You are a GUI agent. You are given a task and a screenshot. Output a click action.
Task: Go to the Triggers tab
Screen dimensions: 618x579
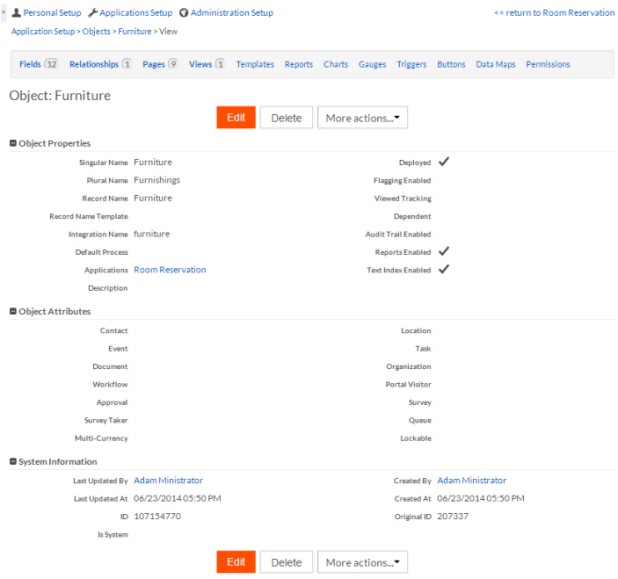coord(410,64)
